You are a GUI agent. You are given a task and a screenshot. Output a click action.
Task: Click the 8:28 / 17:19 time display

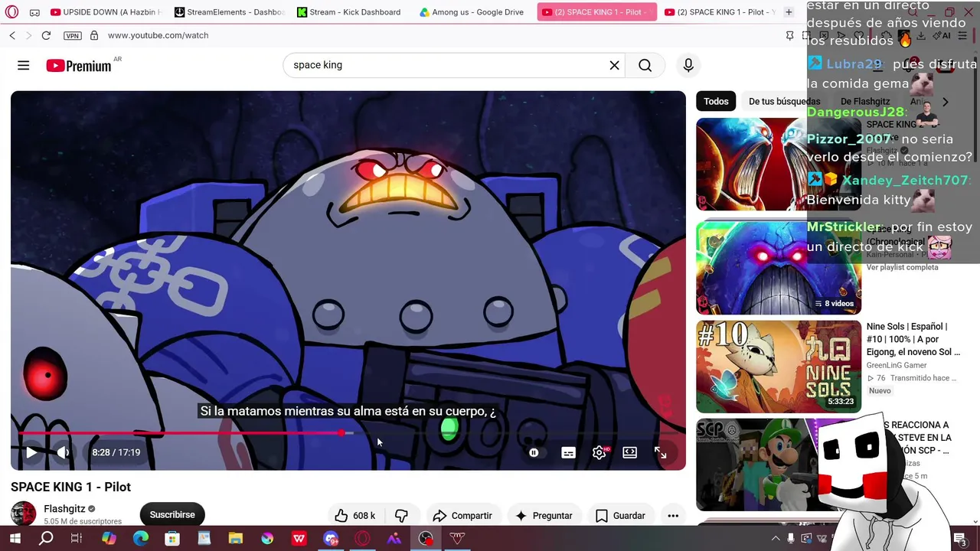116,452
